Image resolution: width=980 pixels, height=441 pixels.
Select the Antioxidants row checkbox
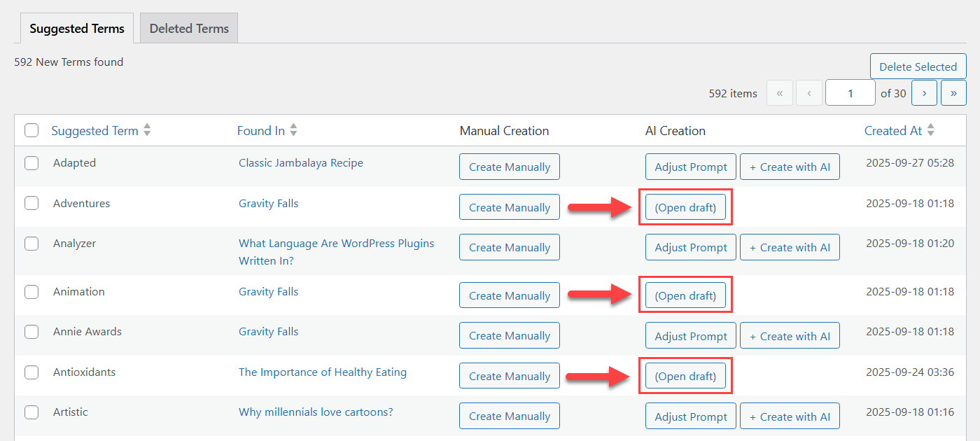tap(31, 372)
